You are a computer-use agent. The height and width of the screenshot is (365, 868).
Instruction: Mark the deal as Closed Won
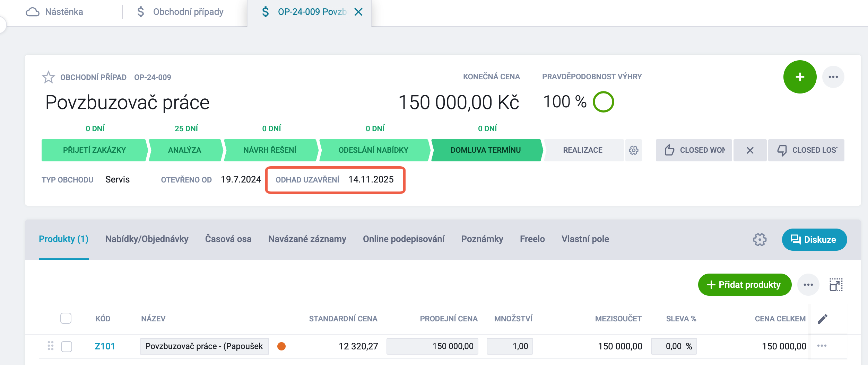click(694, 150)
